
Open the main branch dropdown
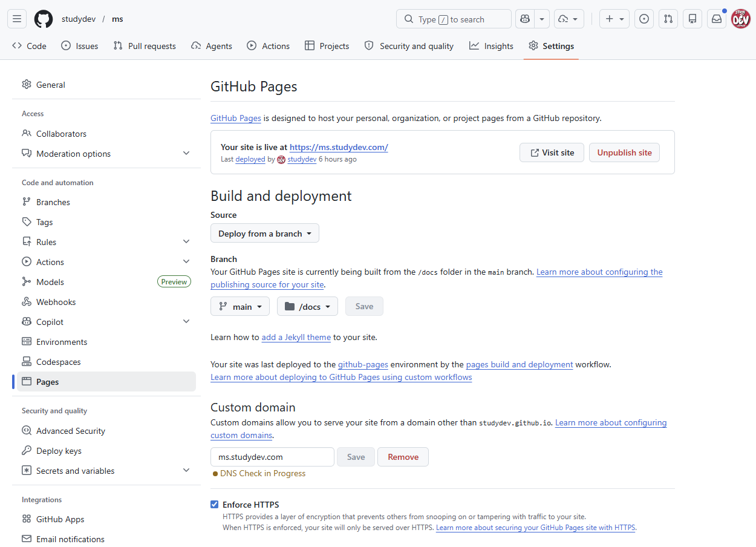point(240,306)
